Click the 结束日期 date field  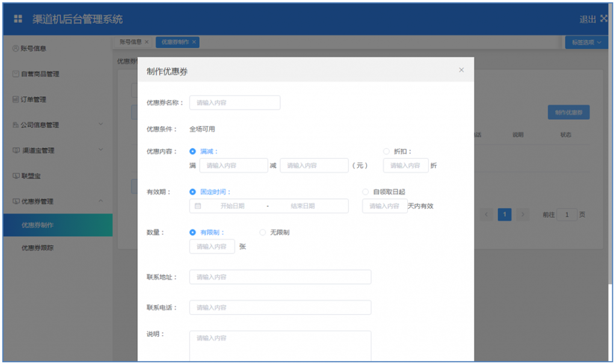(303, 206)
